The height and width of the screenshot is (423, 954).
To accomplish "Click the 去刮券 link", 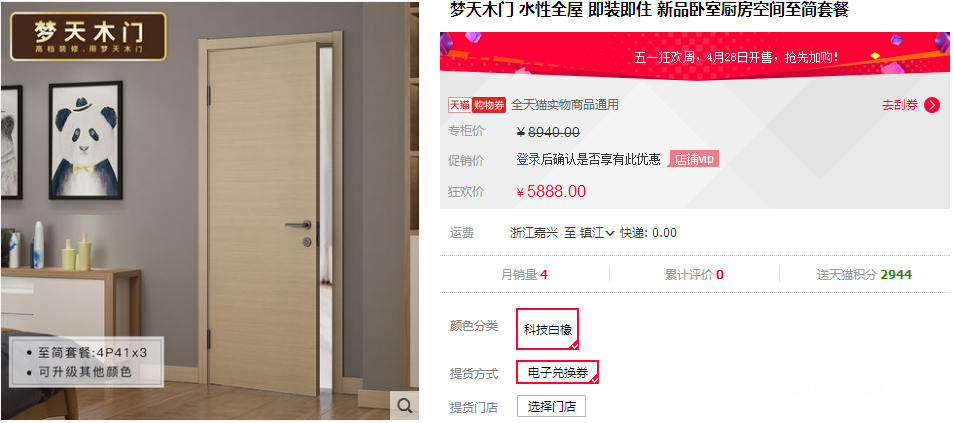I will pos(900,105).
